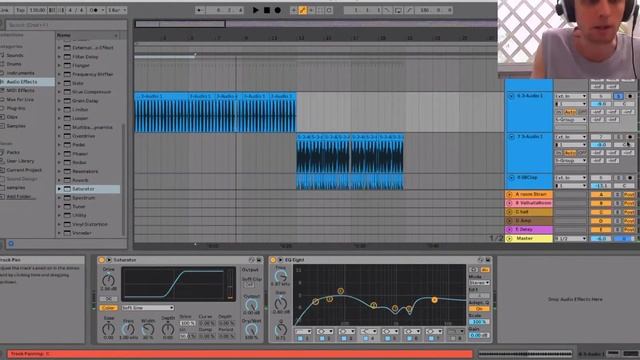Solo the 7 3-Audio 1 track
Image resolution: width=640 pixels, height=360 pixels.
tap(618, 137)
